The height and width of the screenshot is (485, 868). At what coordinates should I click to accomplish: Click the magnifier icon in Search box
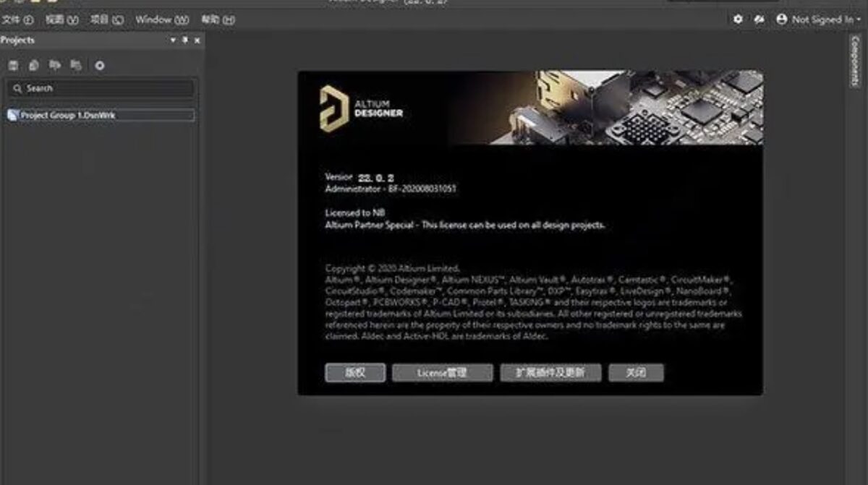coord(17,88)
